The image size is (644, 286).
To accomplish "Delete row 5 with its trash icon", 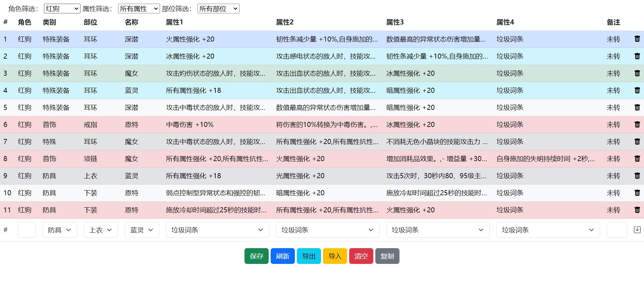I will pos(637,107).
